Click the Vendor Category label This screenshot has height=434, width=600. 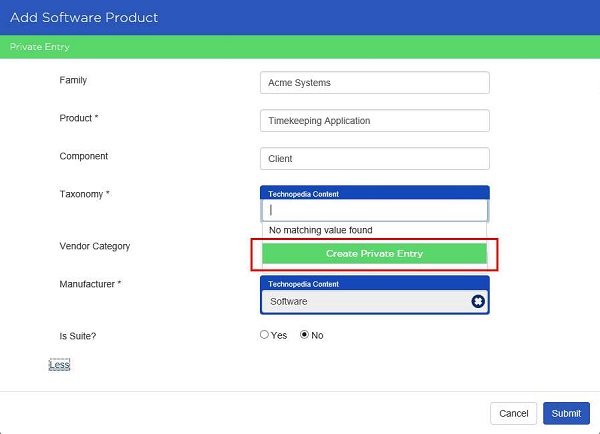point(95,246)
